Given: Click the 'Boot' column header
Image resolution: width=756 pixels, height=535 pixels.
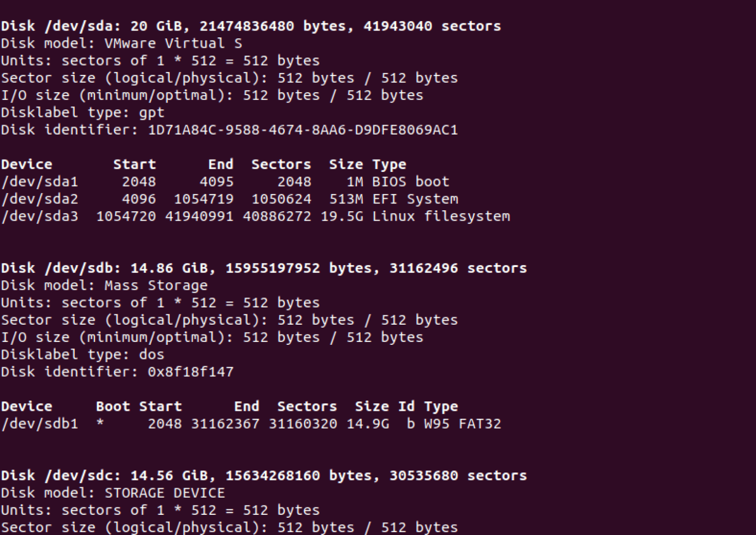Looking at the screenshot, I should point(113,406).
